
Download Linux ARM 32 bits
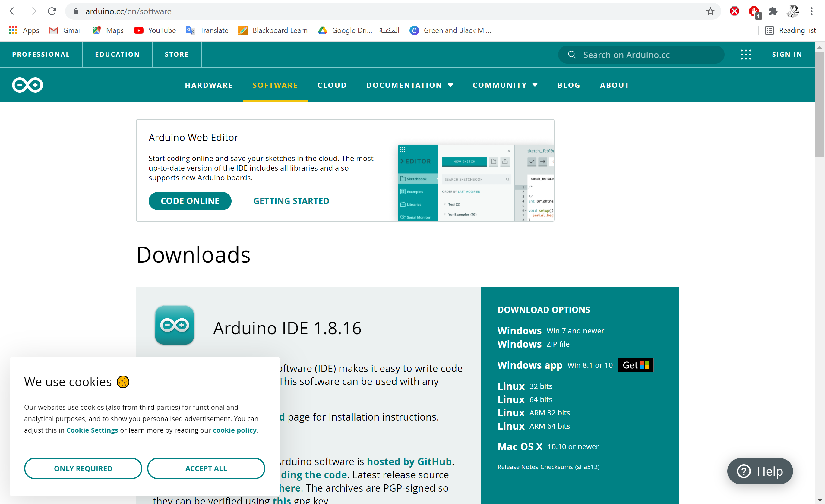click(x=534, y=413)
